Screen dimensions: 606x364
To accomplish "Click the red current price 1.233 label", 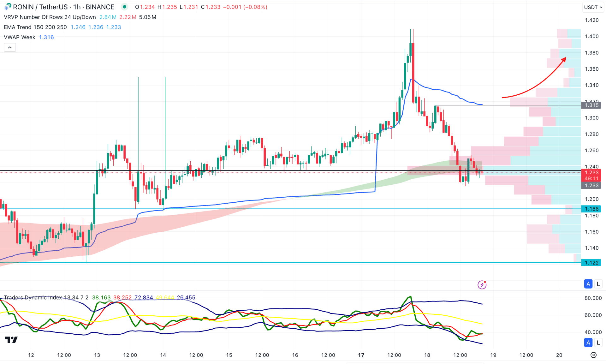I will (x=591, y=172).
